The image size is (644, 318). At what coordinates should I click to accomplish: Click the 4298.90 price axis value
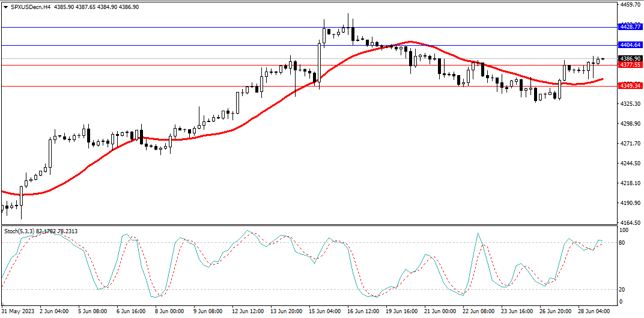[x=631, y=124]
